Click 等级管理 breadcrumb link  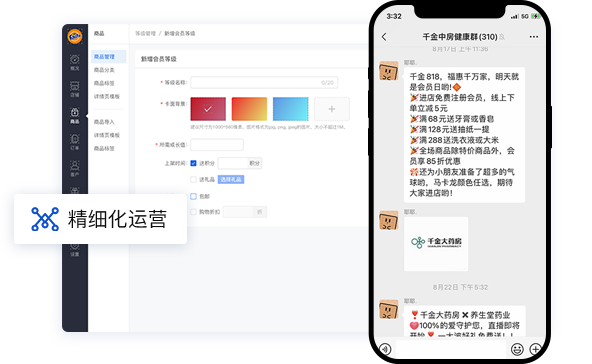[145, 34]
